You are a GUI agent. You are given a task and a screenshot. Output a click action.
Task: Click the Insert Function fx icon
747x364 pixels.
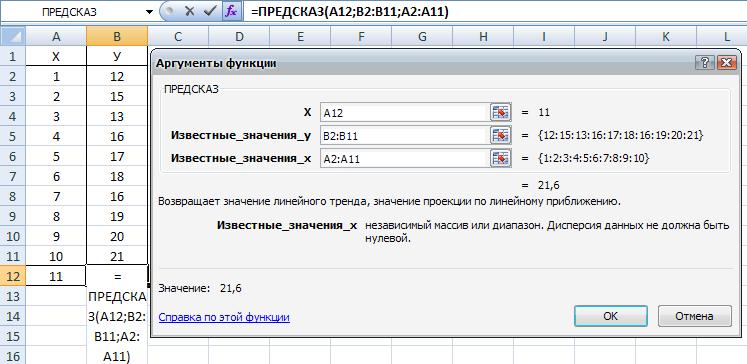pyautogui.click(x=232, y=11)
